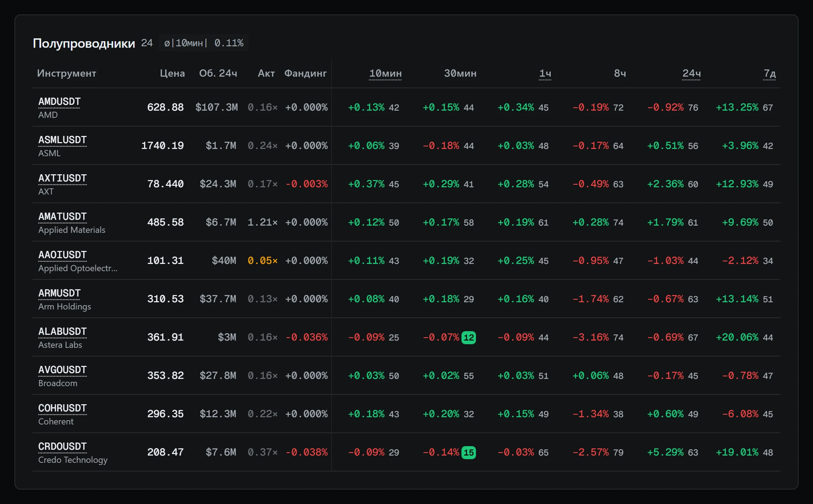
Task: Click ASMLUSDT price 1740.19
Action: click(162, 146)
